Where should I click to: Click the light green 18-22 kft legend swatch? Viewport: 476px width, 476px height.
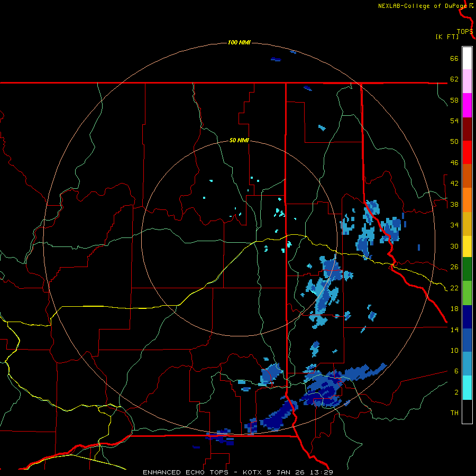[467, 293]
